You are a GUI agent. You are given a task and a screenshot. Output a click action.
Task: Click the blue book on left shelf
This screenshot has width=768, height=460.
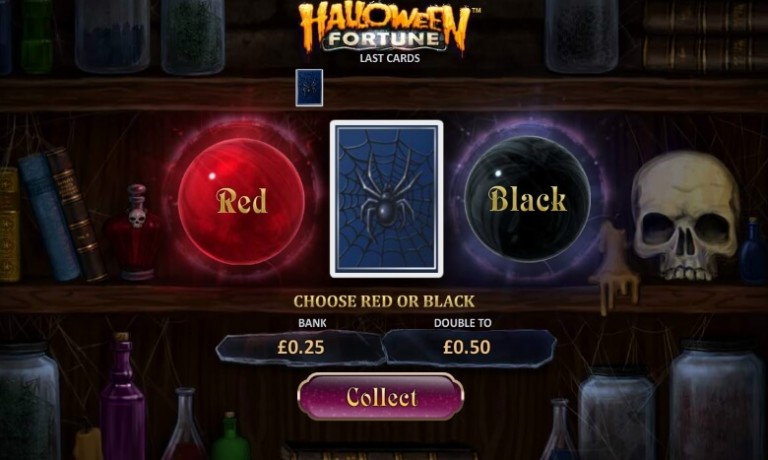[49, 217]
